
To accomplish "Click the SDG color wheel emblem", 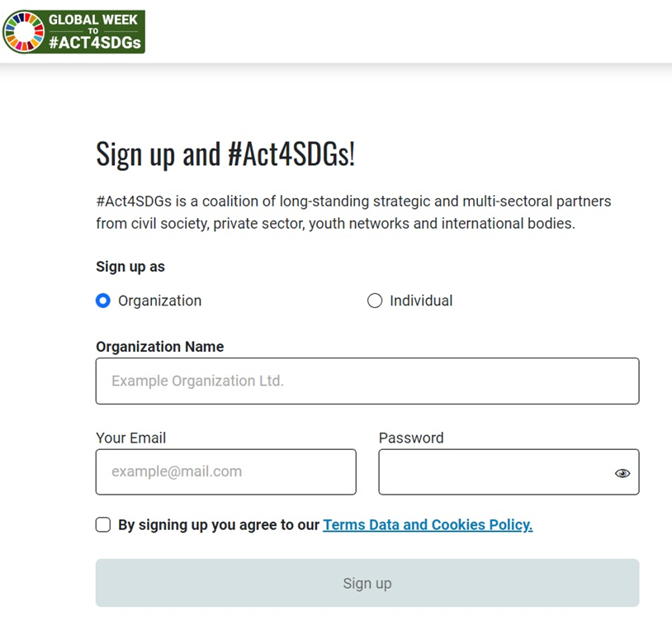I will [x=24, y=32].
